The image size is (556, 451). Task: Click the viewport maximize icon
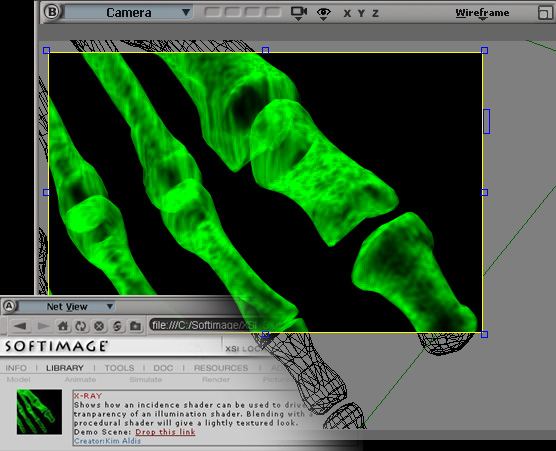[545, 13]
